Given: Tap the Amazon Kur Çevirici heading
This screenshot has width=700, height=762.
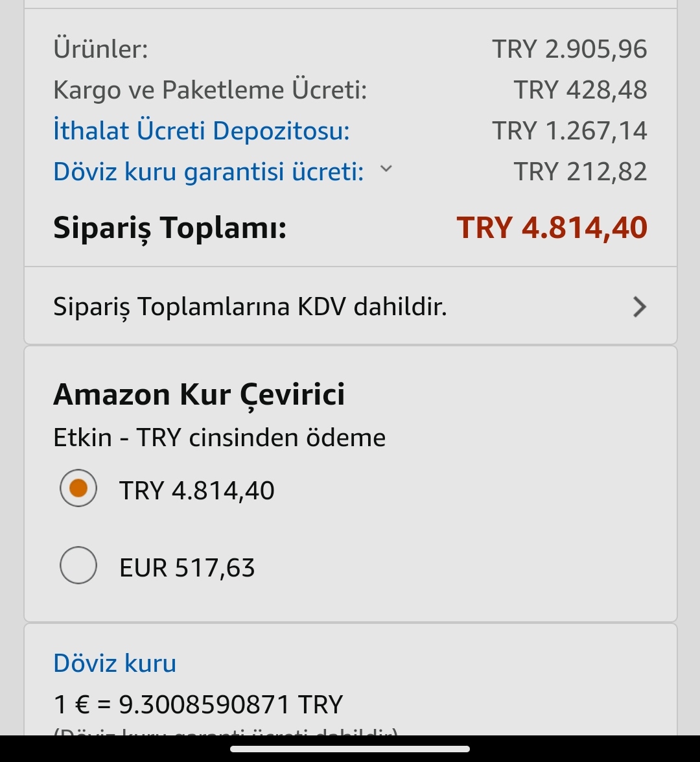Looking at the screenshot, I should pos(199,394).
